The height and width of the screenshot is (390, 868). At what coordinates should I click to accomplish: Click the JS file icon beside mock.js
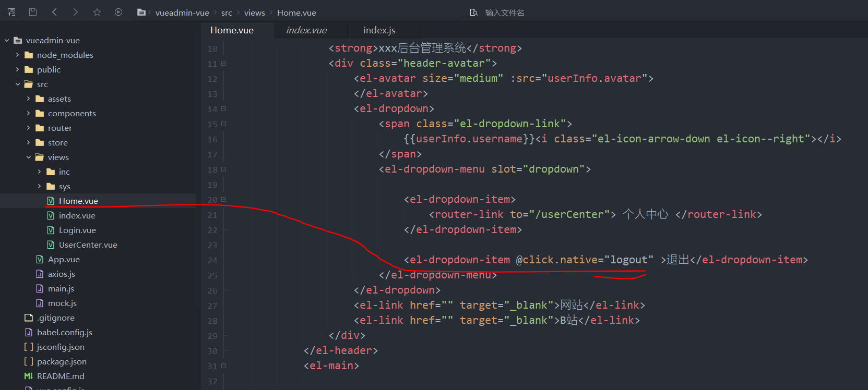tap(40, 303)
